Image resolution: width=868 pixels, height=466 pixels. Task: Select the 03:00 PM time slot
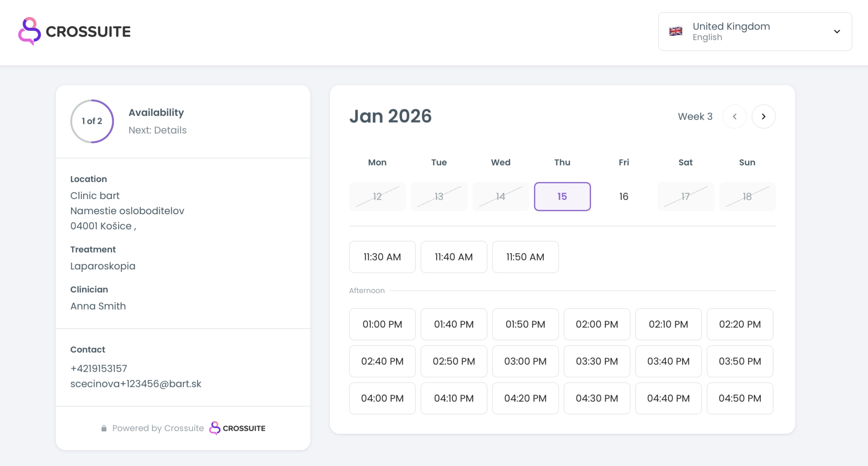coord(525,361)
